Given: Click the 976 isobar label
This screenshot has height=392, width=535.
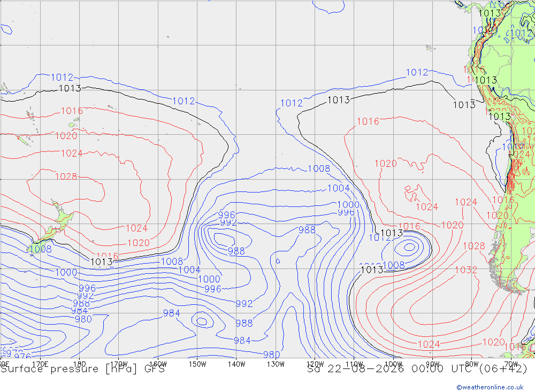Looking at the screenshot, I should pos(22,356).
